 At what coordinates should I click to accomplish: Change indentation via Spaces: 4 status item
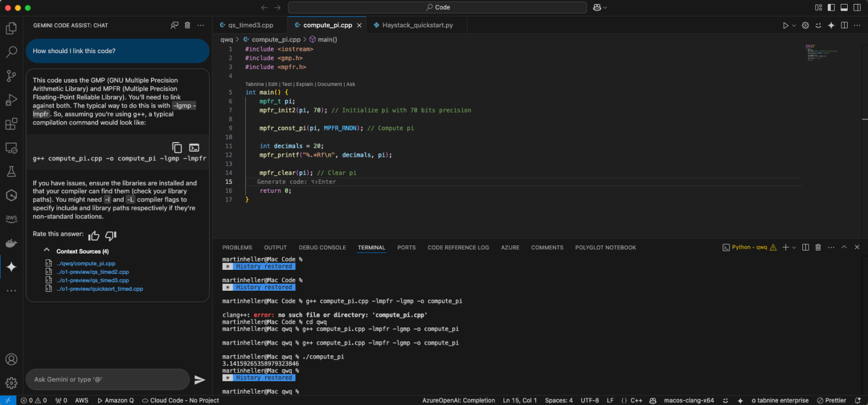pos(558,400)
